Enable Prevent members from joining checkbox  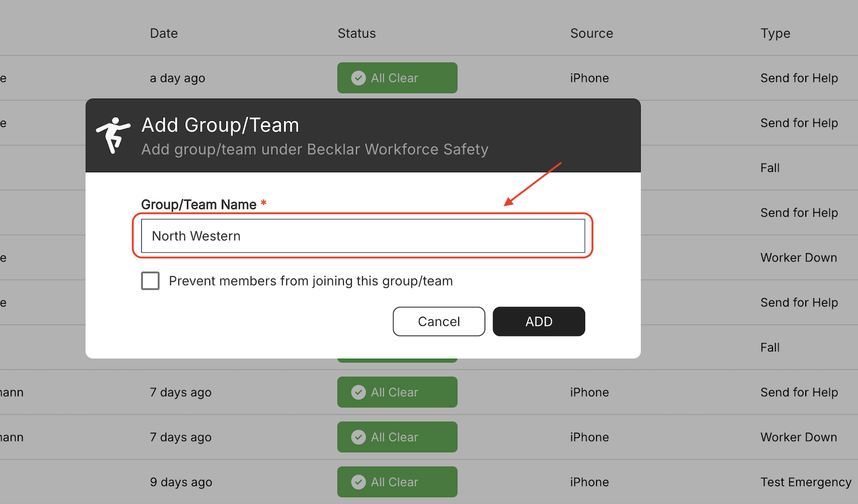(150, 281)
